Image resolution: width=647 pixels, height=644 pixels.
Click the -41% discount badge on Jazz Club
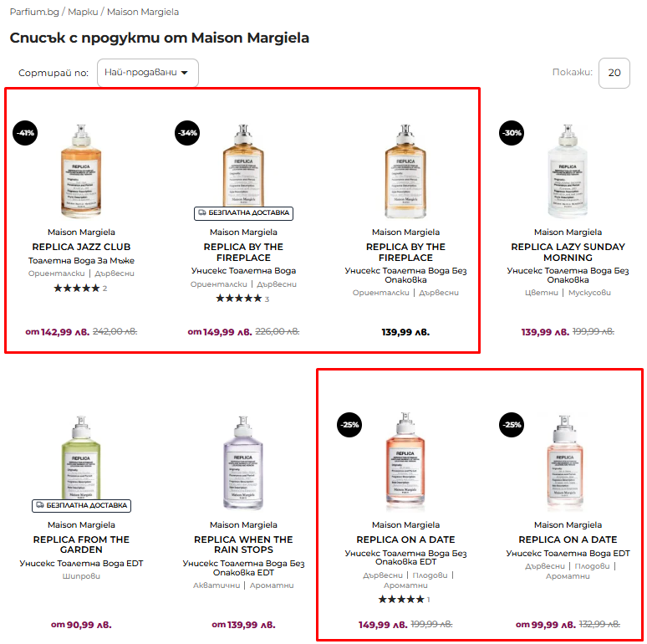(x=25, y=133)
